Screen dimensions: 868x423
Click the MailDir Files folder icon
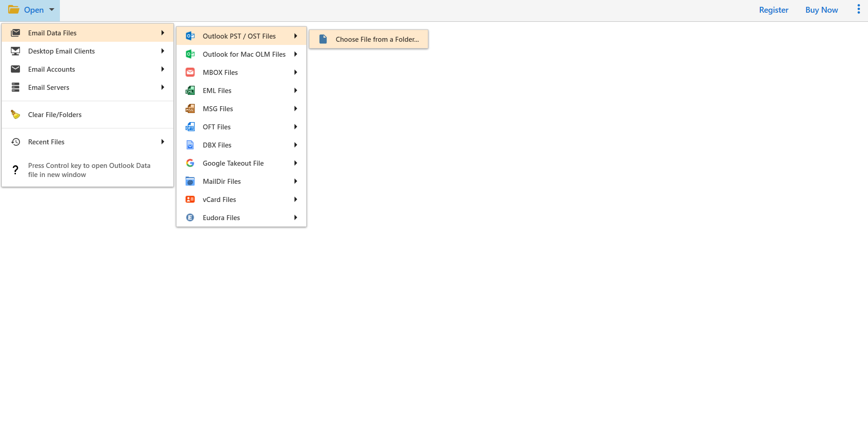pos(190,181)
